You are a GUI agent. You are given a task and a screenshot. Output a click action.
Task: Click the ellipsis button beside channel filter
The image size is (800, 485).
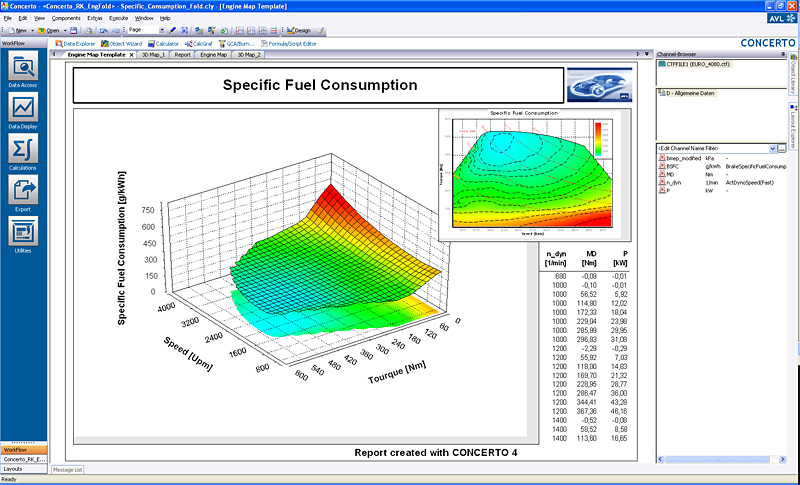[x=781, y=148]
